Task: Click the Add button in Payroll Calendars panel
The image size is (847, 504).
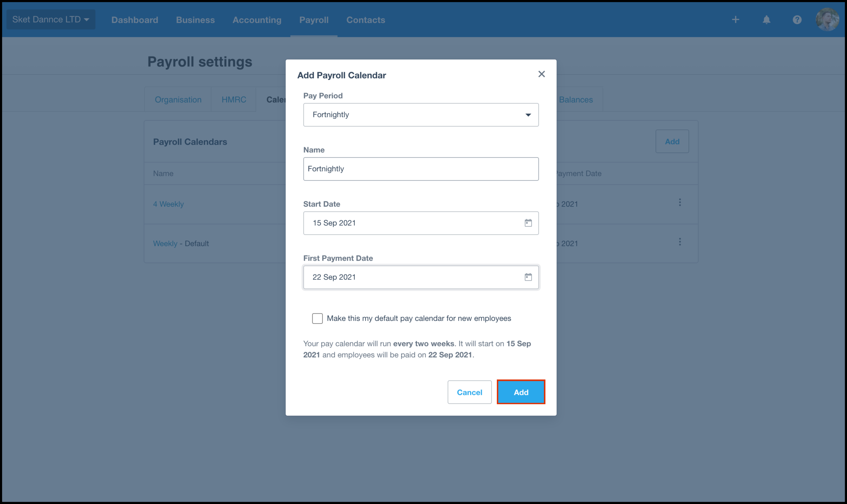Action: [x=672, y=141]
